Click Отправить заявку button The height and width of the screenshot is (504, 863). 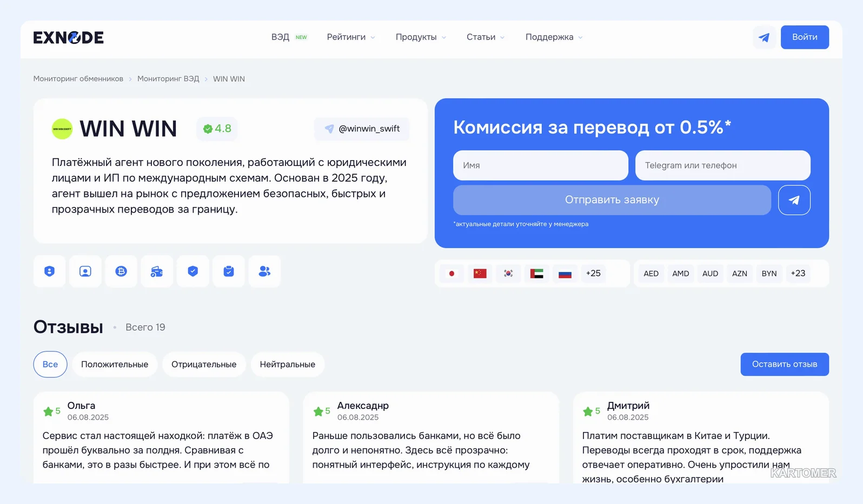click(612, 200)
